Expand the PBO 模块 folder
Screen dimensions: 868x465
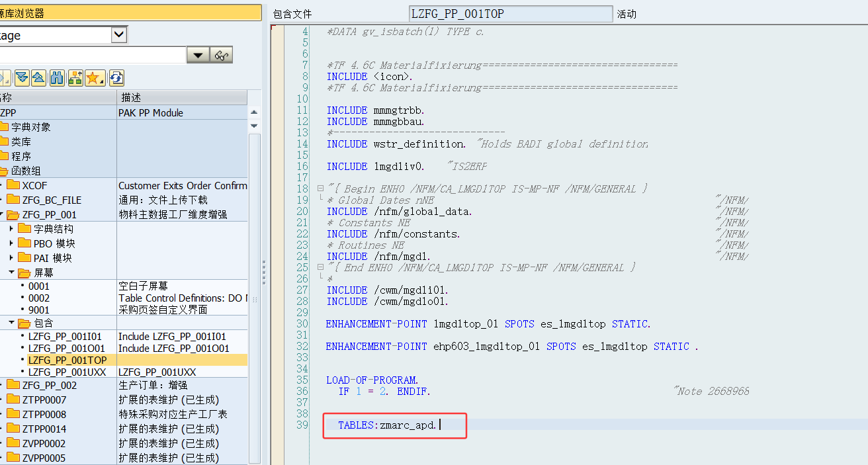(11, 243)
